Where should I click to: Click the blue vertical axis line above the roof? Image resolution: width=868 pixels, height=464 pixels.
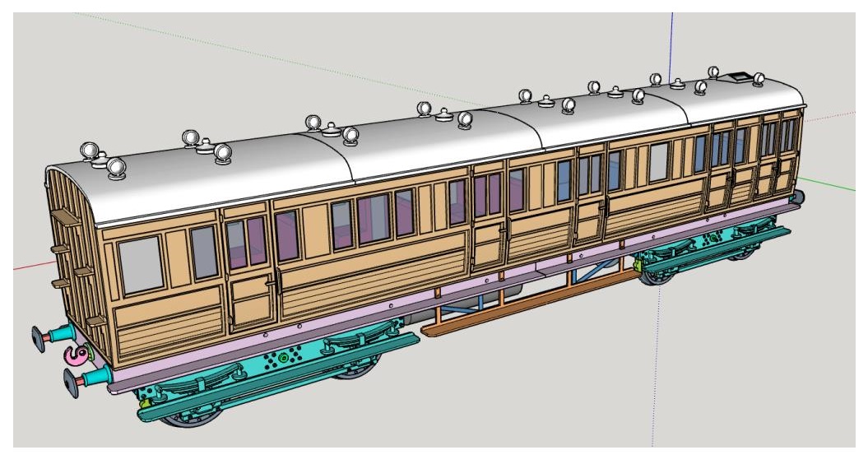(x=672, y=41)
